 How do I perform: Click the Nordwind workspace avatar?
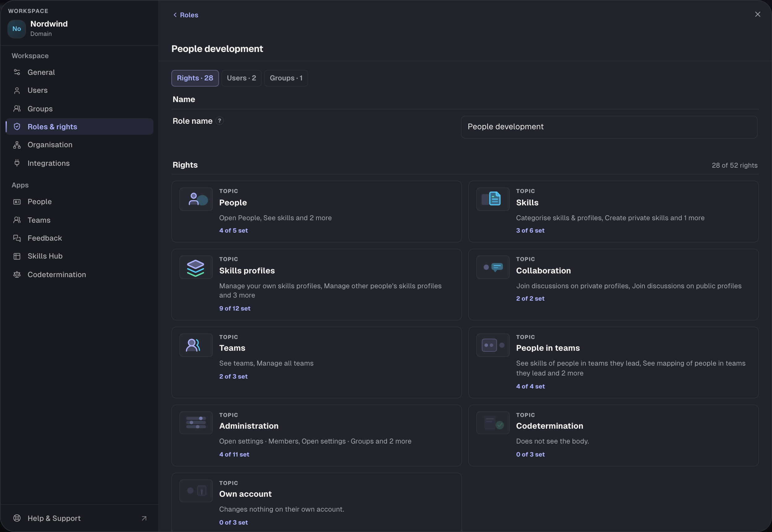click(x=17, y=29)
